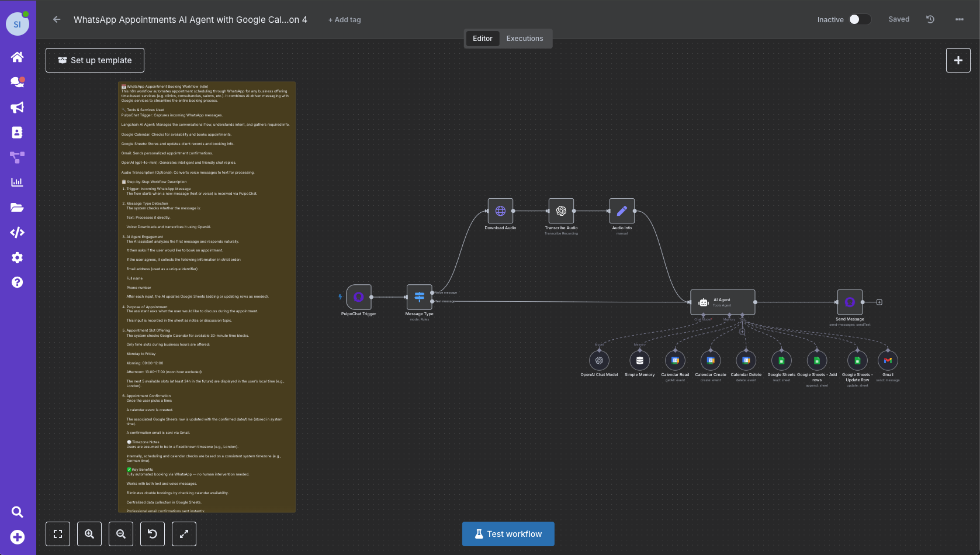Select the Audio Info edit node
980x555 pixels.
pyautogui.click(x=622, y=211)
